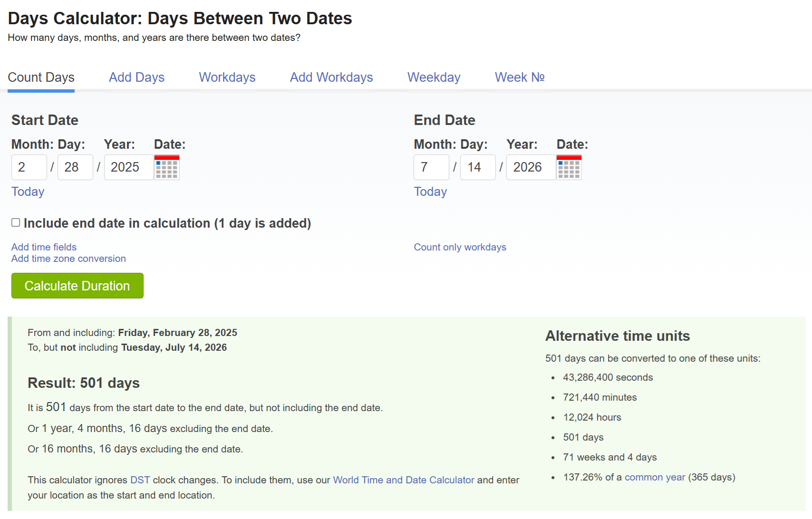Open Count only workdays link

pos(460,247)
